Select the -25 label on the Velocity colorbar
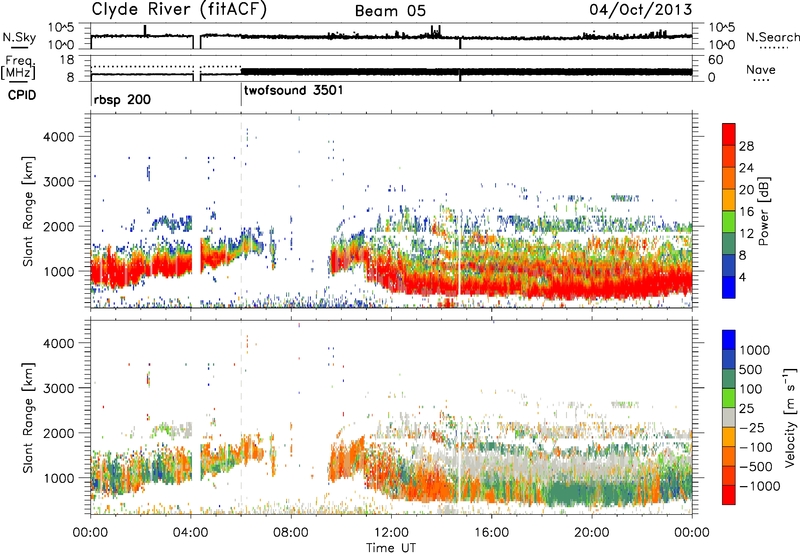 pos(754,427)
